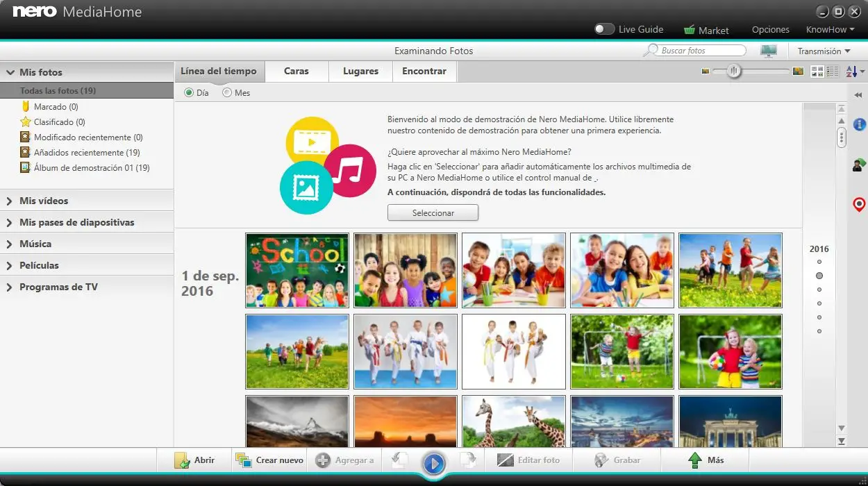Click the Editar foto icon
The height and width of the screenshot is (486, 868).
pos(506,460)
